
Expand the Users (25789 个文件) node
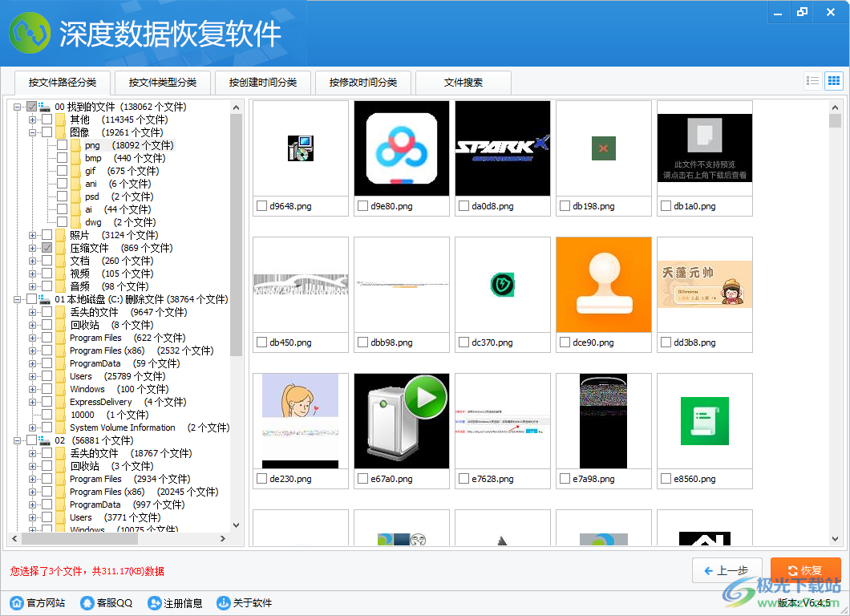(x=33, y=376)
